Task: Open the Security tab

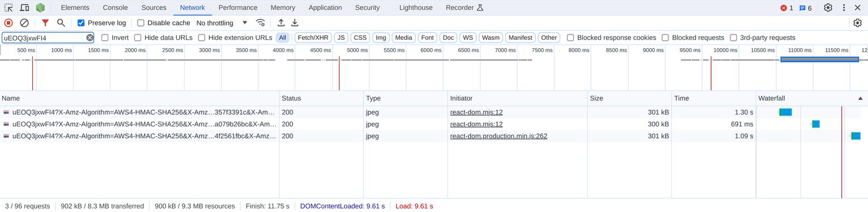Action: tap(367, 8)
